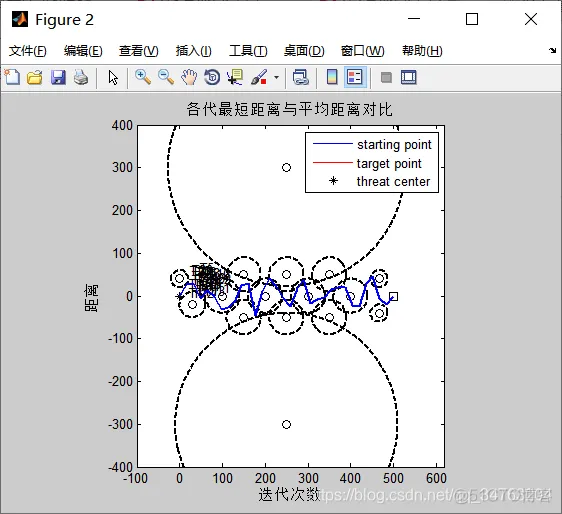Activate the Data Cursor tool
562x514 pixels.
[x=235, y=77]
